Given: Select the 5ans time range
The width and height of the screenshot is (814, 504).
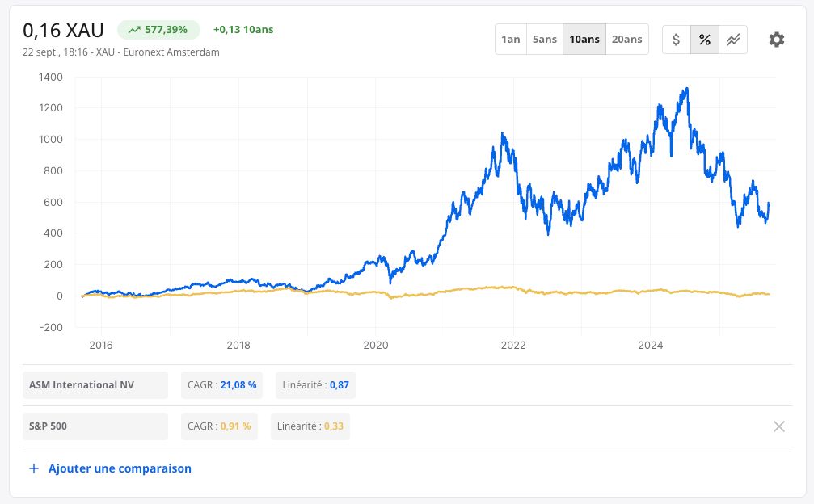Looking at the screenshot, I should 545,39.
